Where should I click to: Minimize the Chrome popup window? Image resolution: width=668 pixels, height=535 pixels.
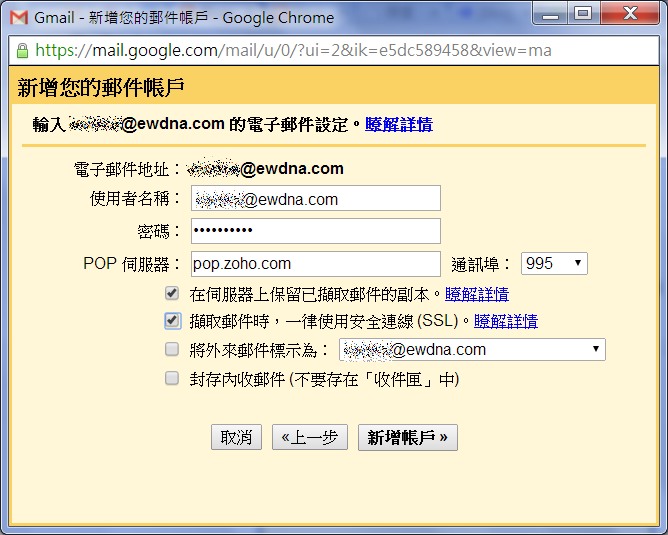[x=550, y=14]
